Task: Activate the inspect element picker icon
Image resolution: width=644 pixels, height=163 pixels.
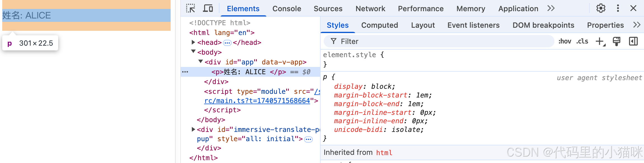Action: (x=191, y=8)
